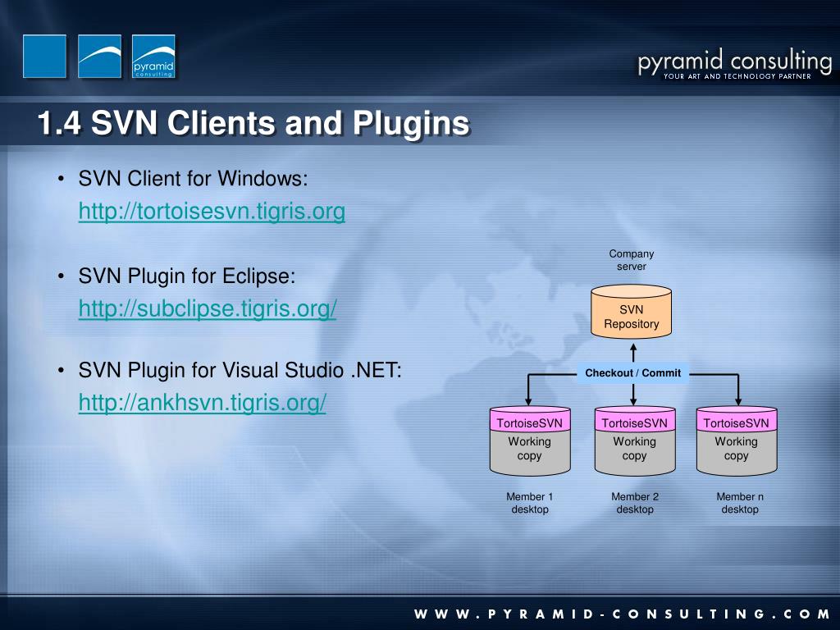Click the middle blue square logo with arc
840x630 pixels.
click(99, 57)
